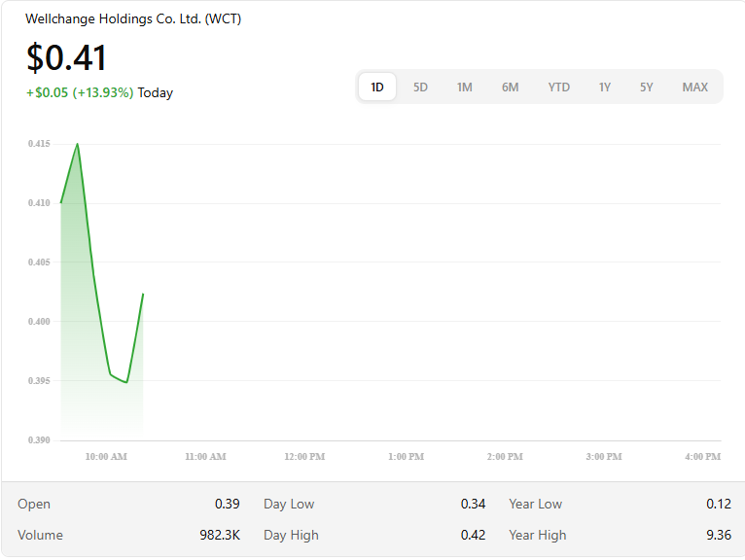Click the 12:00 PM axis label
The image size is (745, 560).
coord(304,456)
